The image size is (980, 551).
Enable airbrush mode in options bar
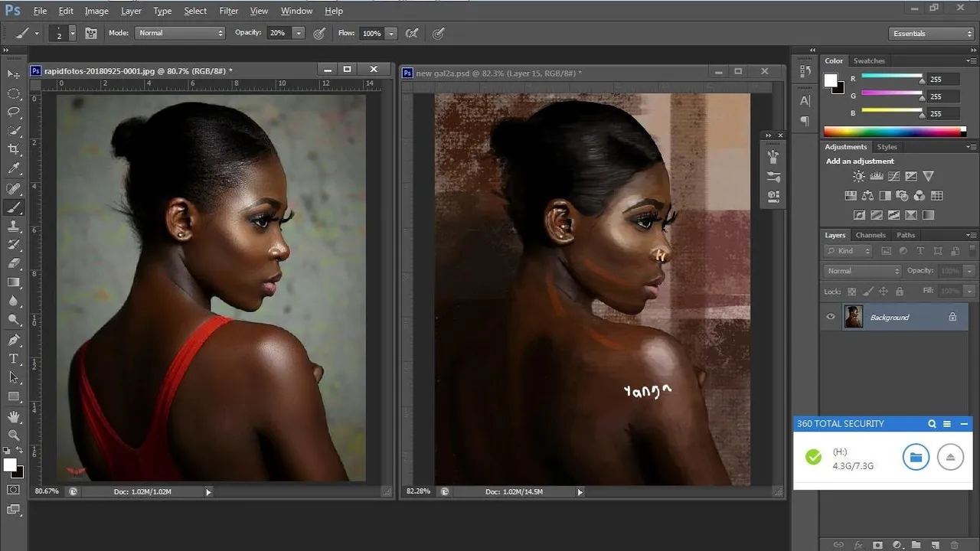412,33
